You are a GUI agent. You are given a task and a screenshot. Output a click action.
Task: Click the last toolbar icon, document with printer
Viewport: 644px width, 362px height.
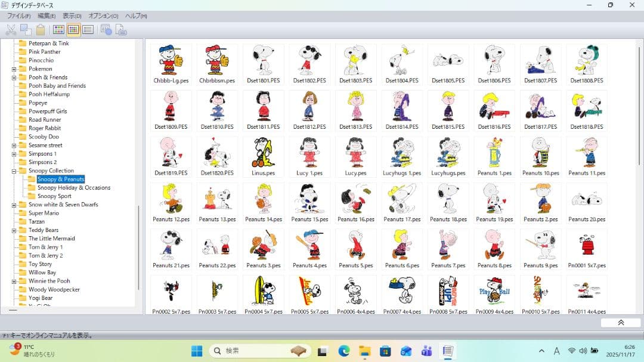tap(120, 29)
